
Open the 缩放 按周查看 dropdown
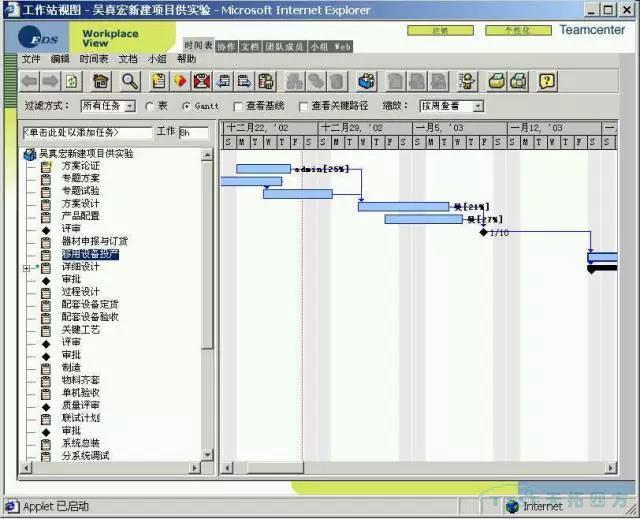451,106
